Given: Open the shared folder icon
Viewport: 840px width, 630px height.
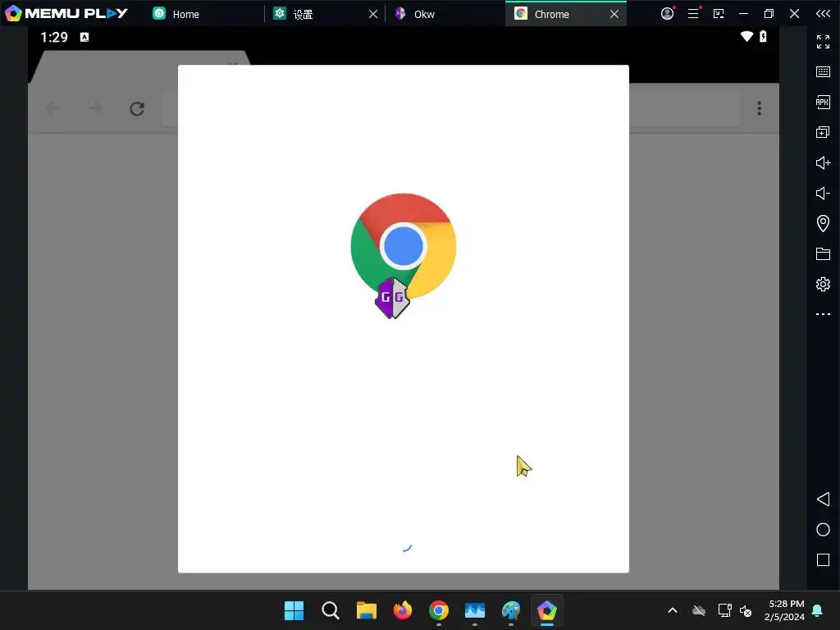Looking at the screenshot, I should [x=823, y=253].
